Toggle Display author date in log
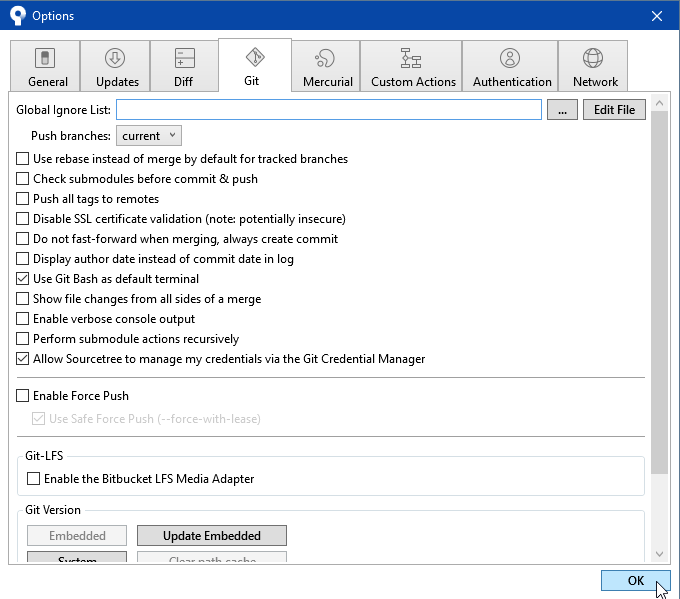This screenshot has height=599, width=680. [x=23, y=259]
